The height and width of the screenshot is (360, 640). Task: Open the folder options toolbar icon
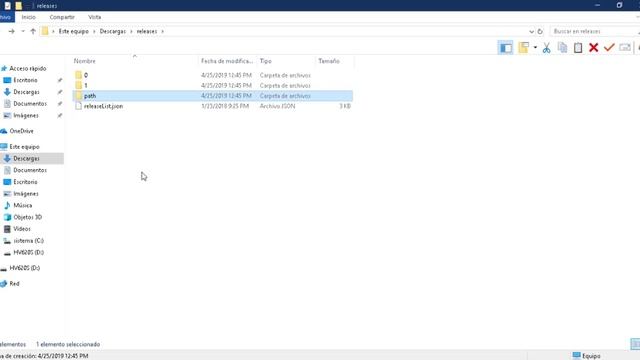point(523,48)
